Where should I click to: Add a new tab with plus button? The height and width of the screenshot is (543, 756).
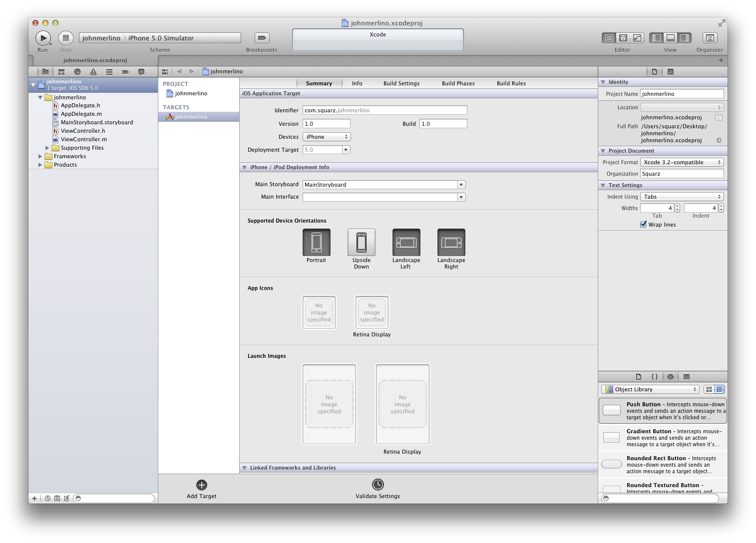point(721,60)
